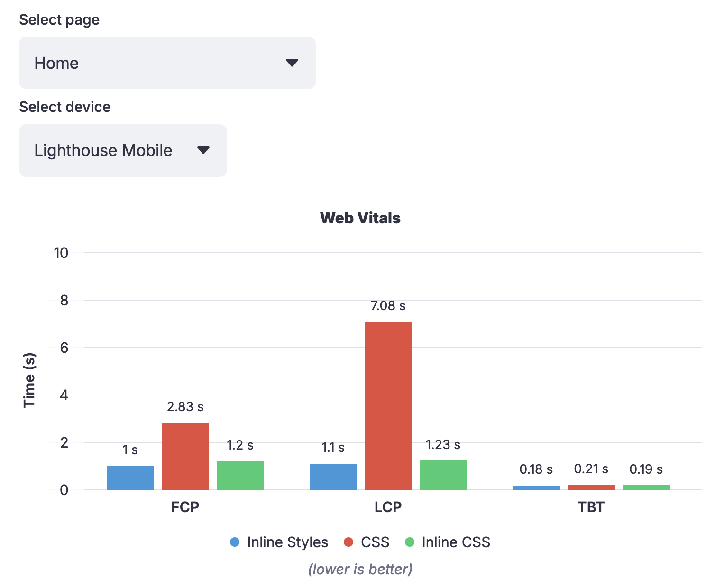
Task: Click the blue Inline Styles bar for TBT
Action: (536, 487)
